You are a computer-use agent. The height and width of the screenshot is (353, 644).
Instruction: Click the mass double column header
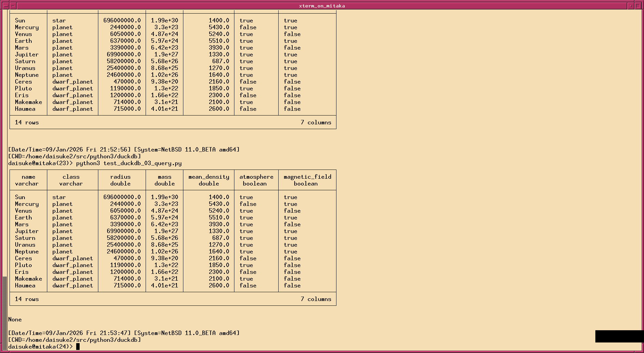(164, 180)
